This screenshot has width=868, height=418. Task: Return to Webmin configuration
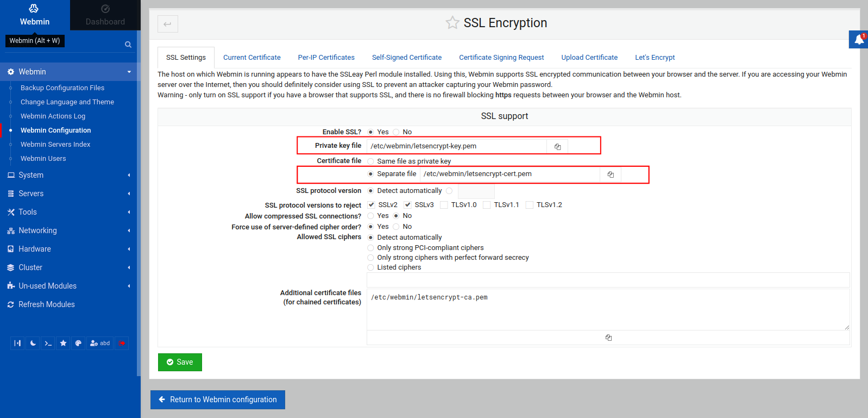[218, 400]
